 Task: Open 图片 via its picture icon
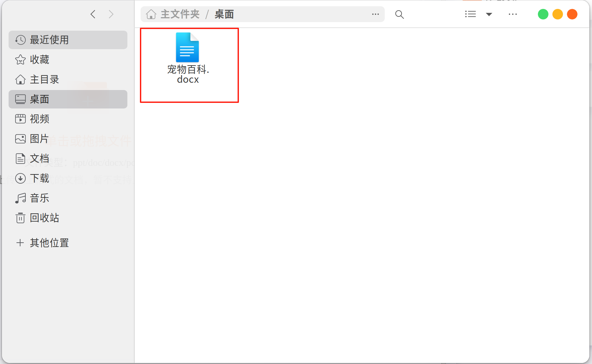[x=20, y=139]
